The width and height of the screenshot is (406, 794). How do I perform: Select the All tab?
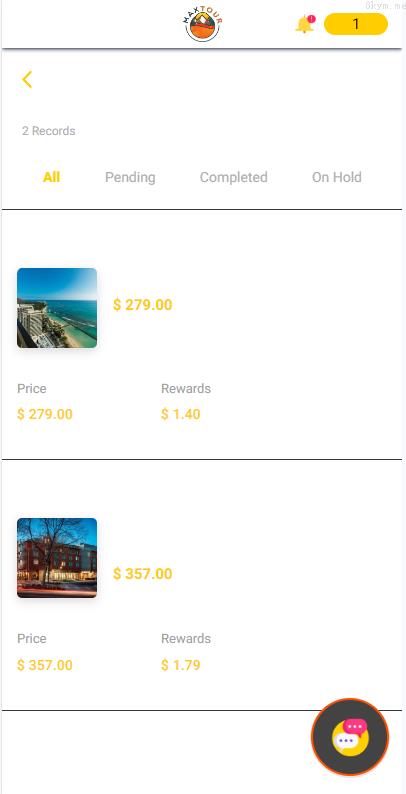click(x=52, y=177)
